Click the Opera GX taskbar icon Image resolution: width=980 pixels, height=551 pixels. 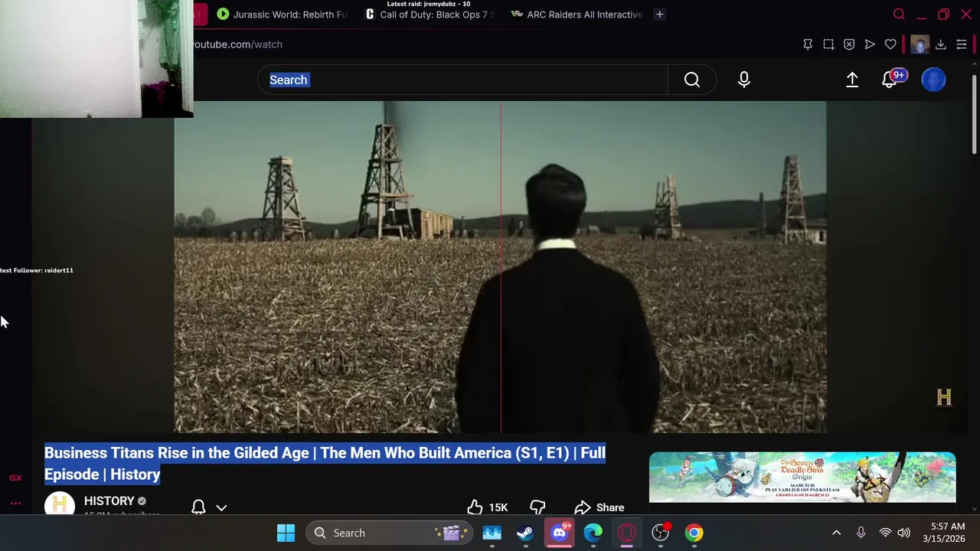[x=627, y=533]
